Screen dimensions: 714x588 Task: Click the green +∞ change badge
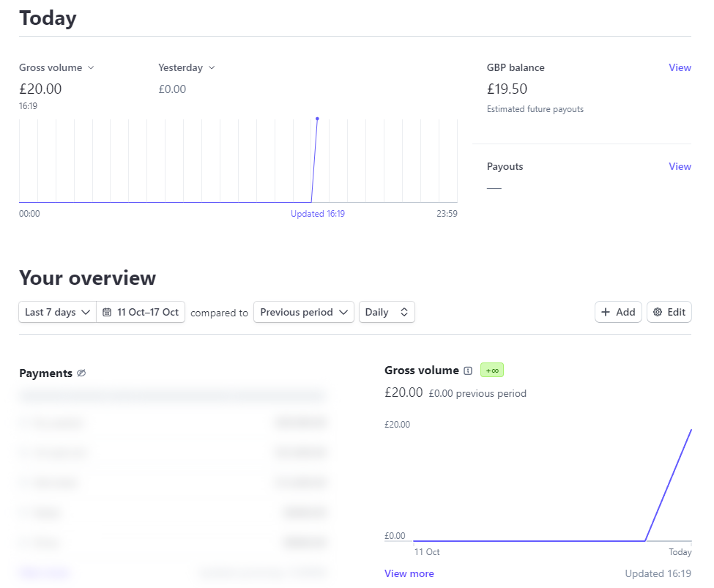click(x=492, y=371)
